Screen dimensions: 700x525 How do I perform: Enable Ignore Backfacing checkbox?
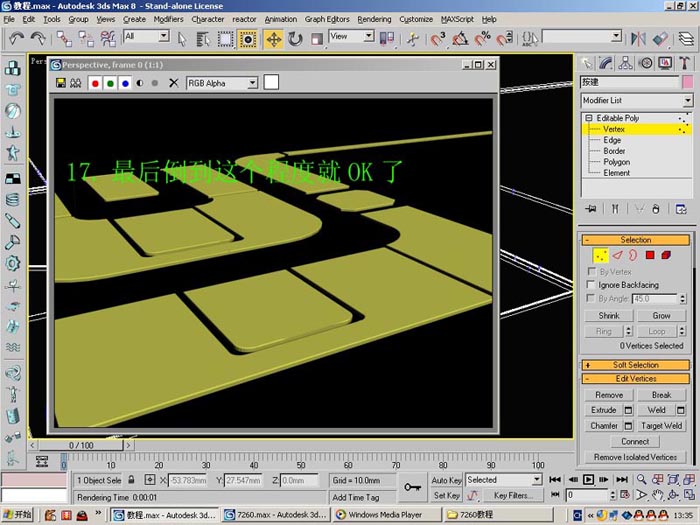pos(591,284)
